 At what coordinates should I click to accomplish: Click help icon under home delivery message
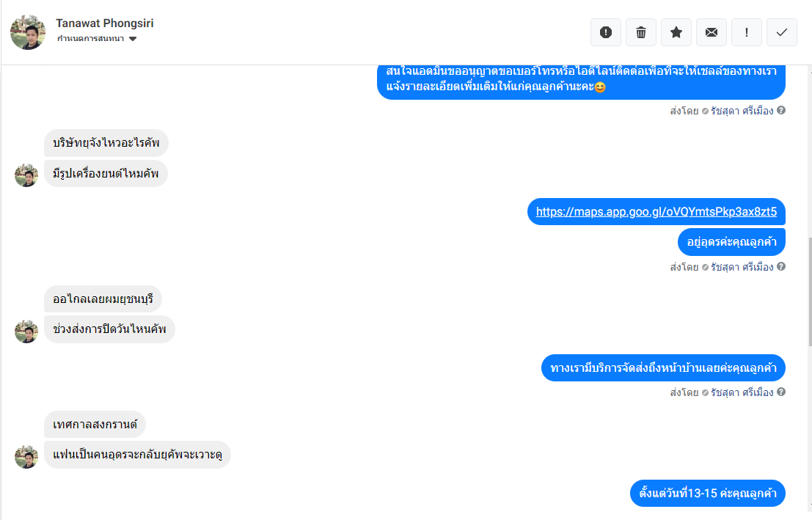781,392
